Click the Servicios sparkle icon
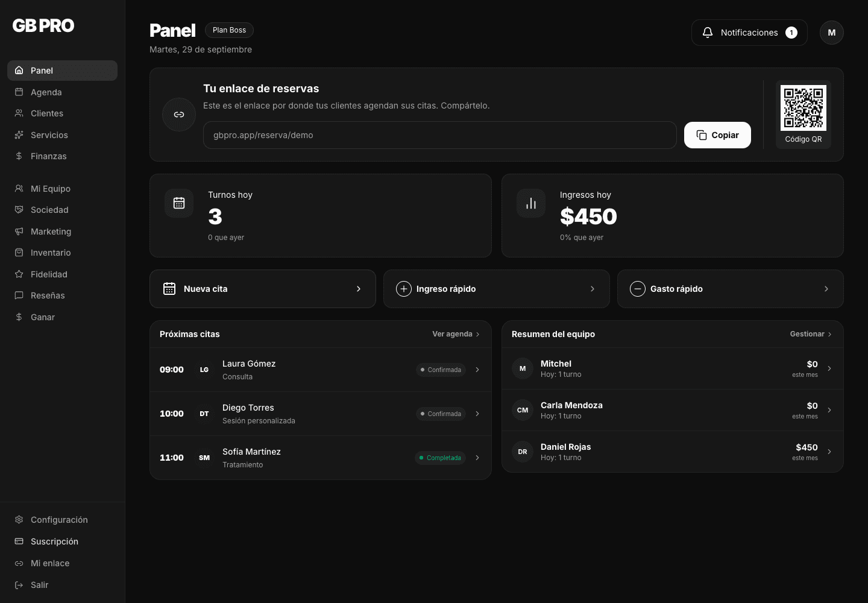This screenshot has width=868, height=603. 19,135
